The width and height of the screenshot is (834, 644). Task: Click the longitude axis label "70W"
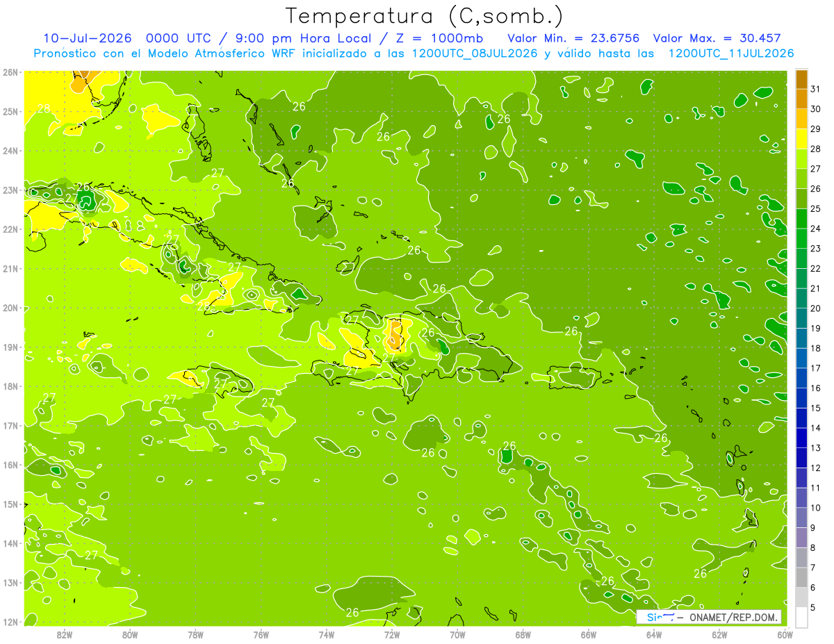coord(457,634)
